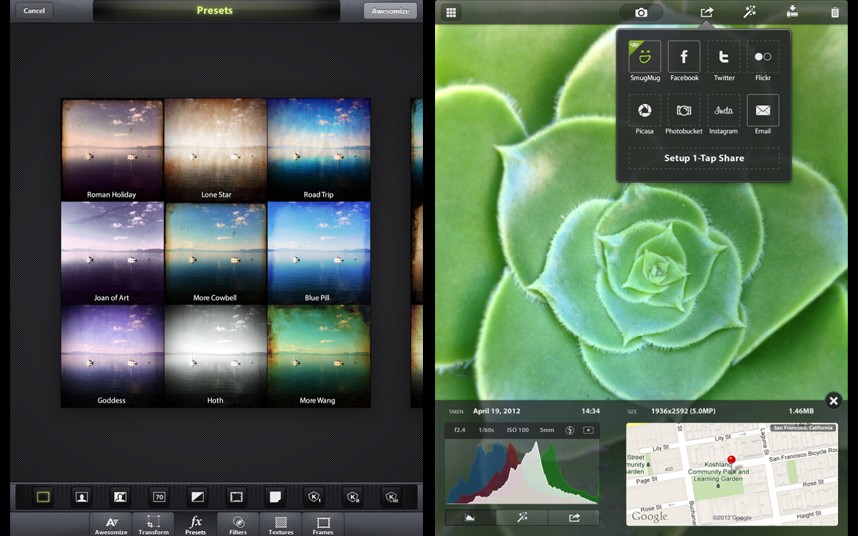The image size is (858, 536).
Task: Click the import/download icon in top bar
Action: tap(792, 12)
